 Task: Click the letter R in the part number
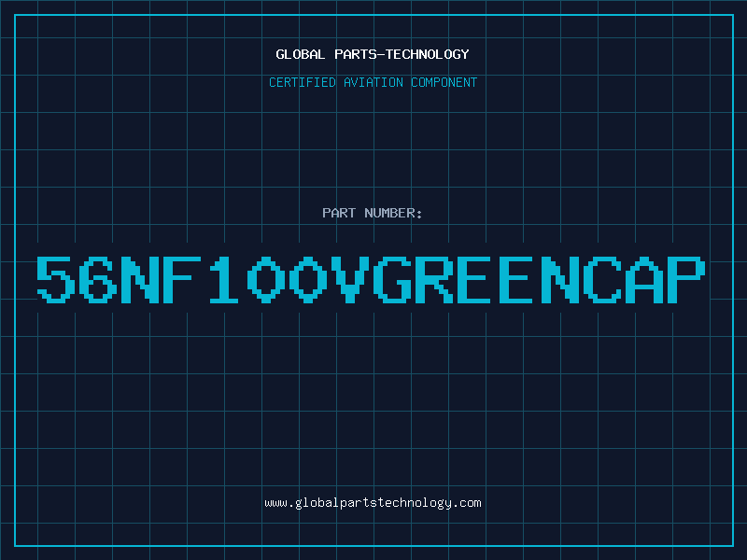pos(436,279)
